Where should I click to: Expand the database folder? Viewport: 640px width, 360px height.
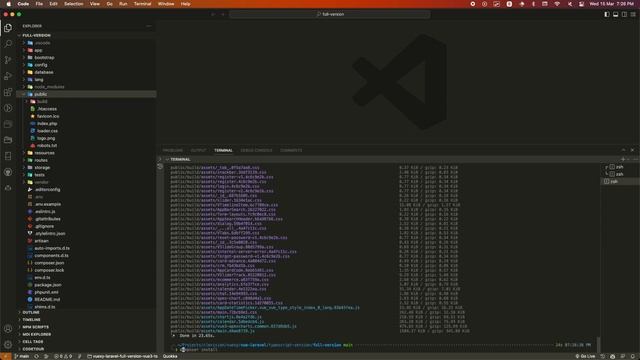pyautogui.click(x=87, y=72)
